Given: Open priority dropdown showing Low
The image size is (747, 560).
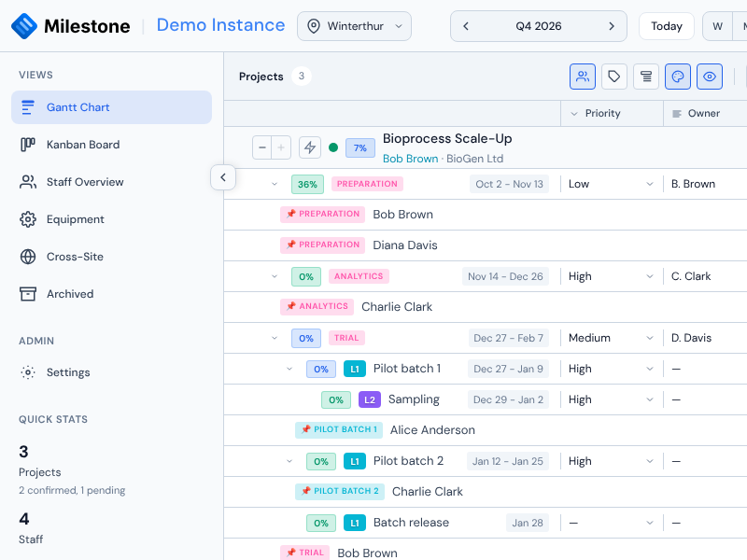Looking at the screenshot, I should pos(611,184).
